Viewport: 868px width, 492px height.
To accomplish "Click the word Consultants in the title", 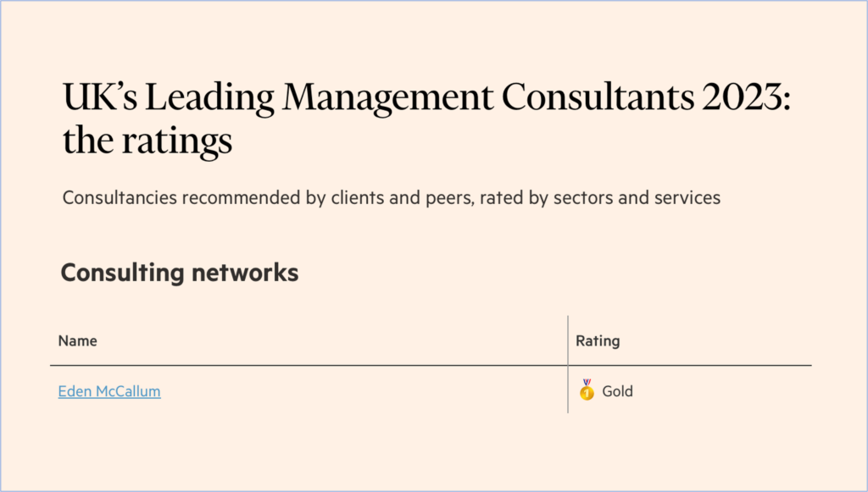I will (x=598, y=97).
